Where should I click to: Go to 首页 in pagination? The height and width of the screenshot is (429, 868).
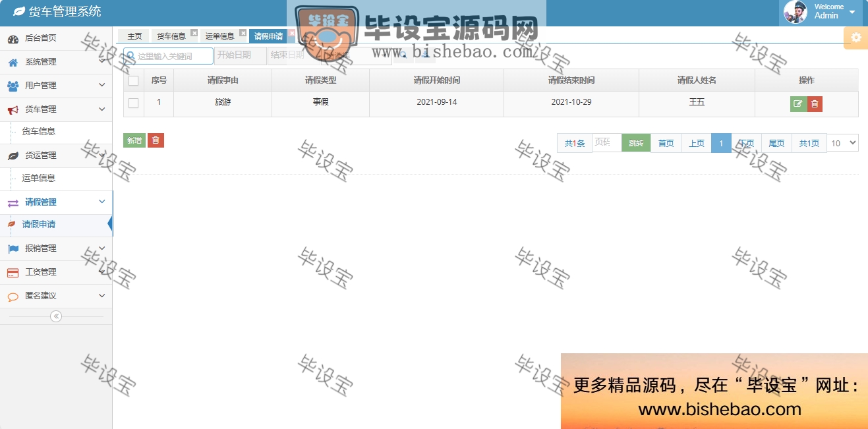coord(666,143)
